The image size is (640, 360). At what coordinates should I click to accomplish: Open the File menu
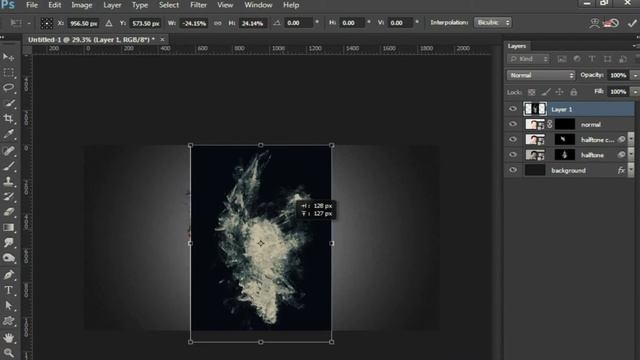click(x=32, y=5)
